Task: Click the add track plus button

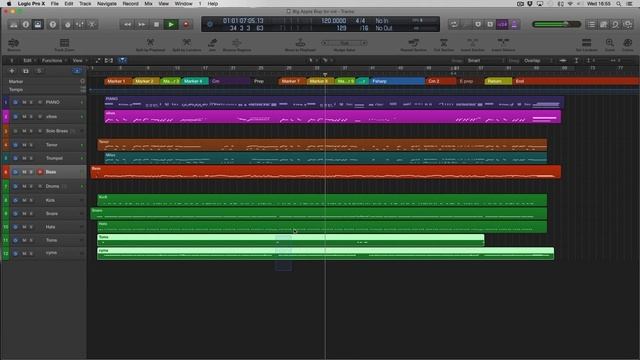Action: 12,71
